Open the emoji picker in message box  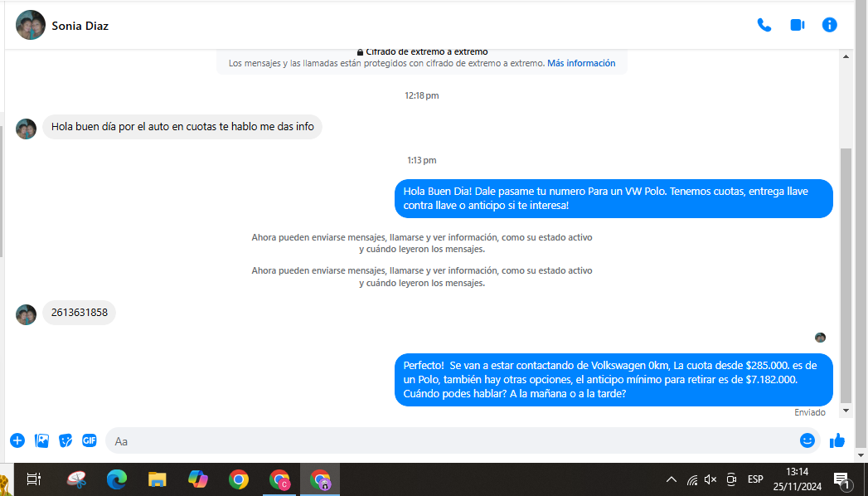coord(807,440)
